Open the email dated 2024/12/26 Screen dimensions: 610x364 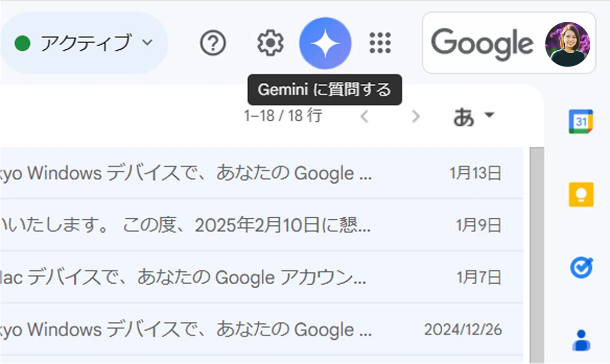pos(261,329)
